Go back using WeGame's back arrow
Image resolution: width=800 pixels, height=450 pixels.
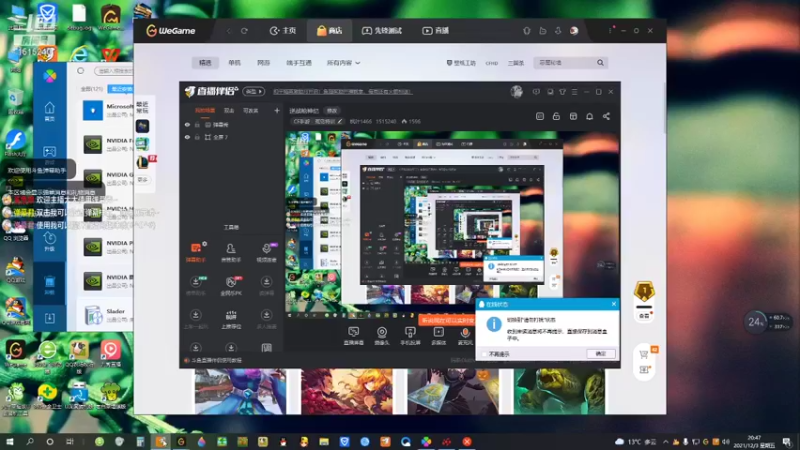point(229,31)
